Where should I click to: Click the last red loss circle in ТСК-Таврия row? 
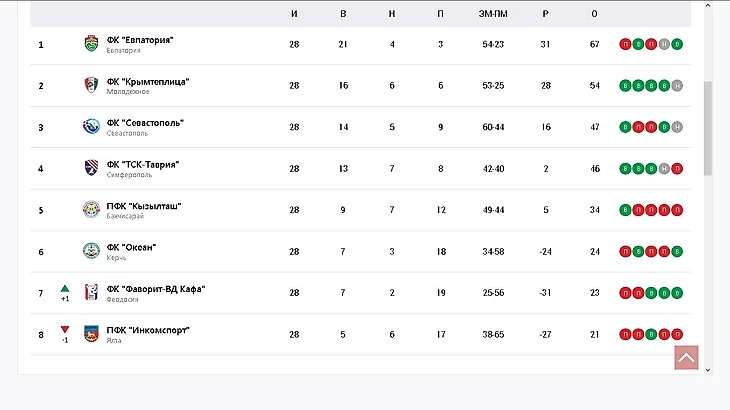677,168
